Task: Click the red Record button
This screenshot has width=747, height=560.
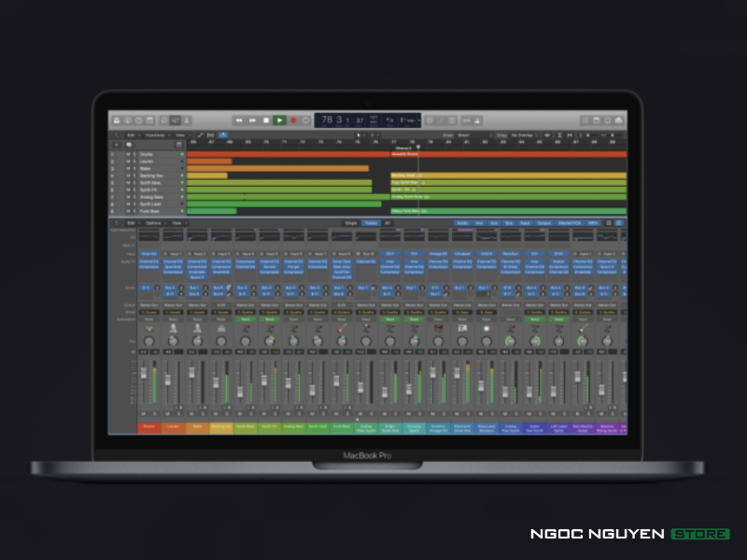Action: point(292,120)
